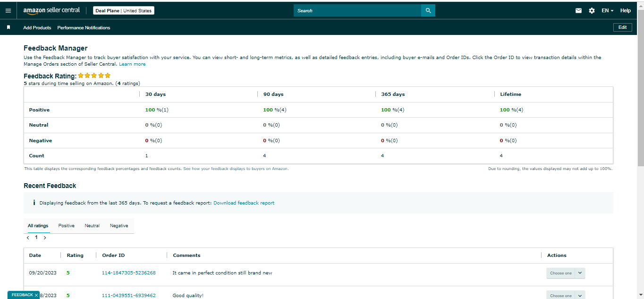Click comment 'It came in perfect condition still brand new'
This screenshot has height=299, width=644.
pyautogui.click(x=222, y=273)
